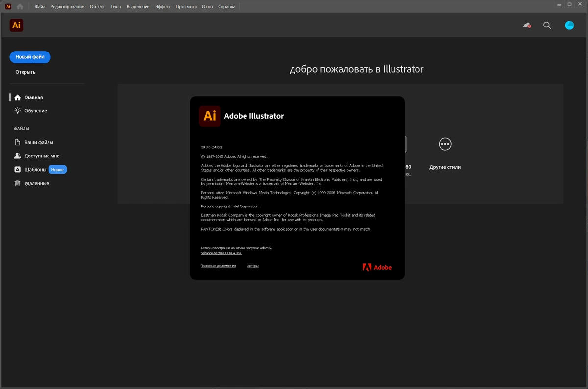Click the large Ai logo in header
Screen dimensions: 588x389
coord(16,26)
